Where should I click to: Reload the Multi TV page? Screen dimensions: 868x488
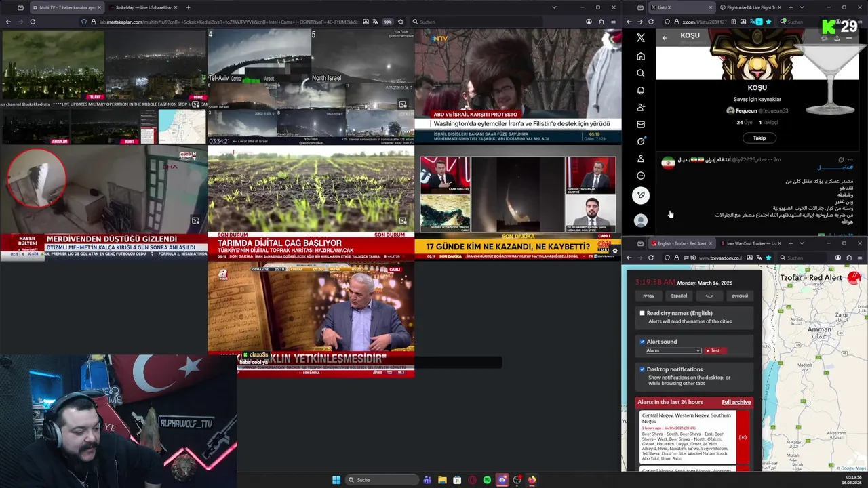(33, 22)
